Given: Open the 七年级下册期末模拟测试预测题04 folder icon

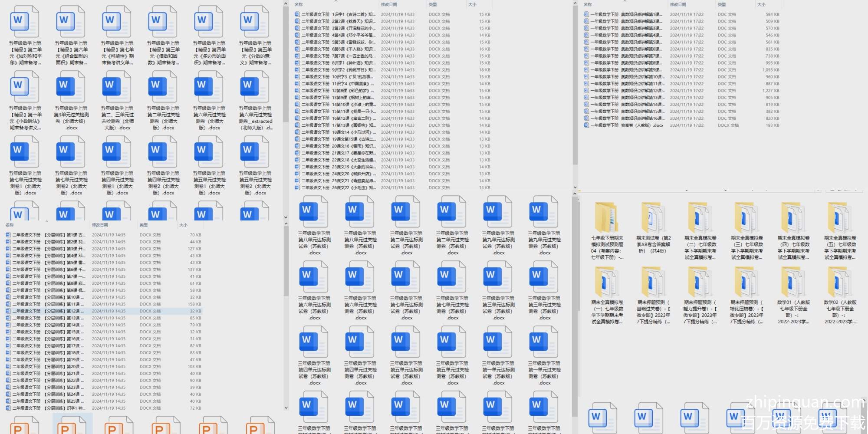Looking at the screenshot, I should 607,218.
